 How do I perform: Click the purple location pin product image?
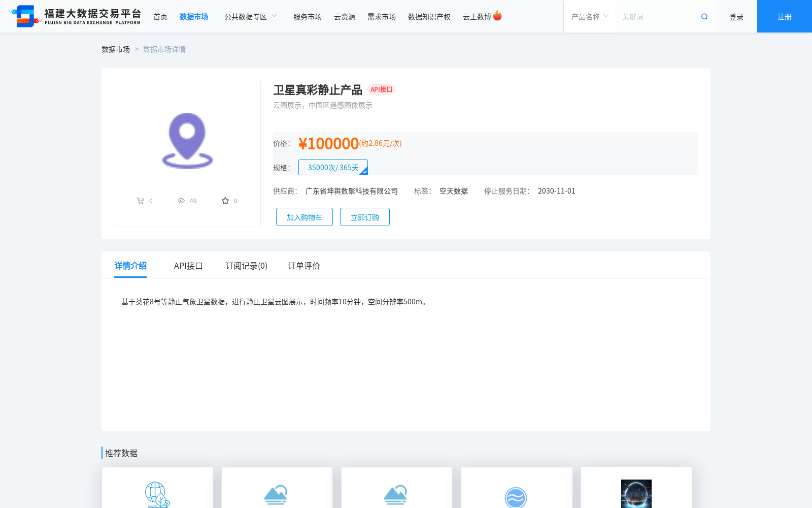point(187,141)
